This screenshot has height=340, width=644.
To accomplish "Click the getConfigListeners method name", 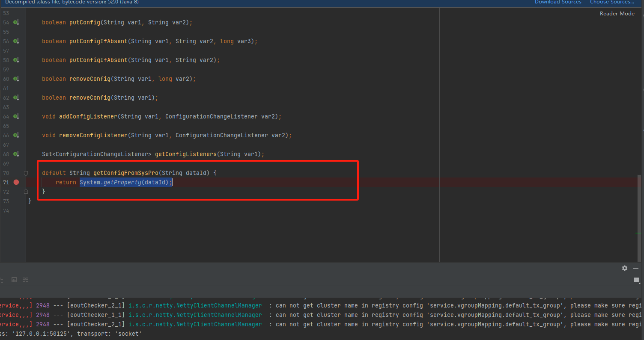I will 186,154.
